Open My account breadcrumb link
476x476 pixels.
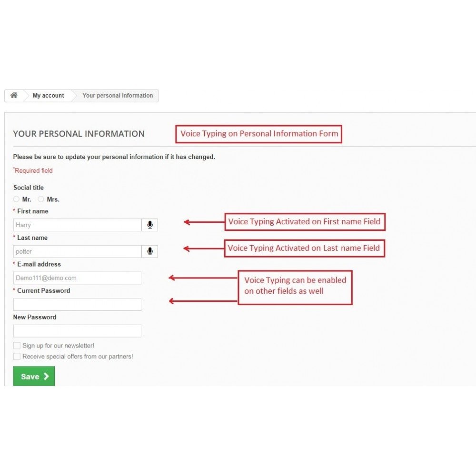[x=48, y=96]
